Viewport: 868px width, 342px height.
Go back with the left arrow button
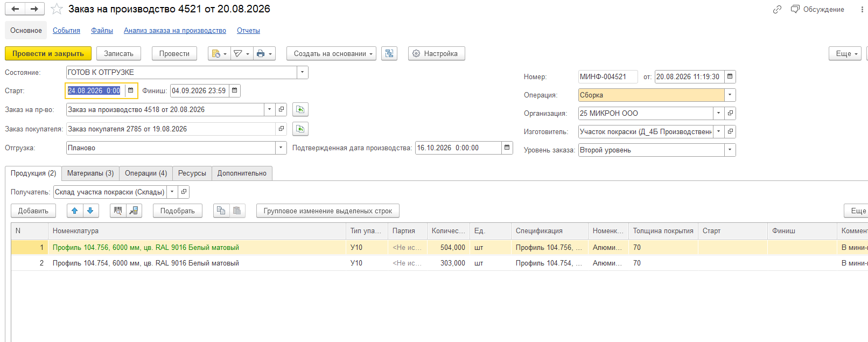tap(15, 9)
